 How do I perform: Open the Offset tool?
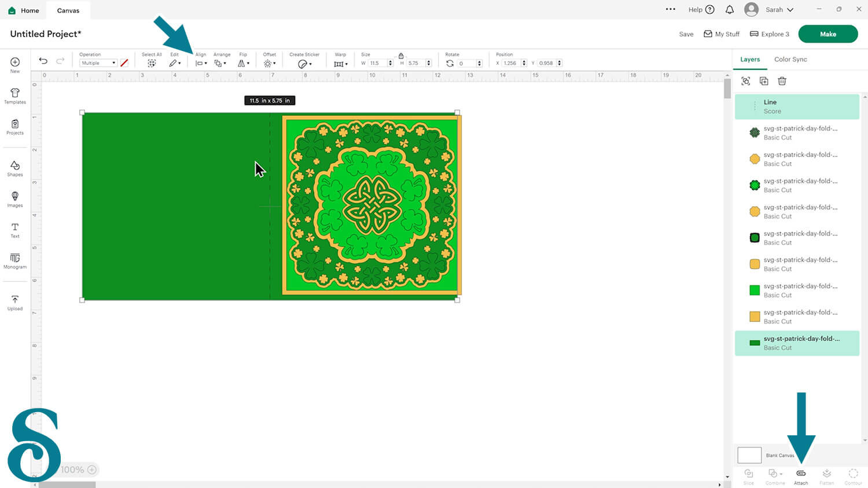tap(269, 63)
